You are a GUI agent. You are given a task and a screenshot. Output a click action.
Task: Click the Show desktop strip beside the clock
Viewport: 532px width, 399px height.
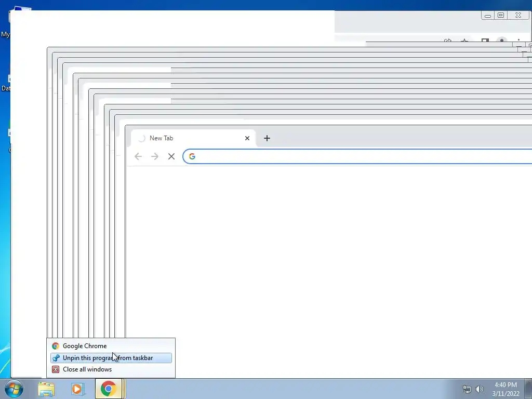coord(528,389)
